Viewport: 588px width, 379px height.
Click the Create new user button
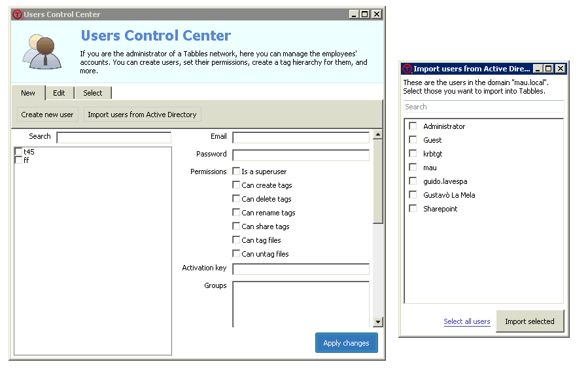[x=47, y=115]
